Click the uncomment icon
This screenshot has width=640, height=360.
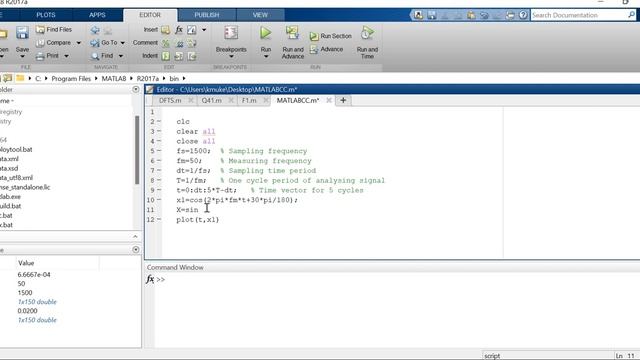(x=179, y=43)
